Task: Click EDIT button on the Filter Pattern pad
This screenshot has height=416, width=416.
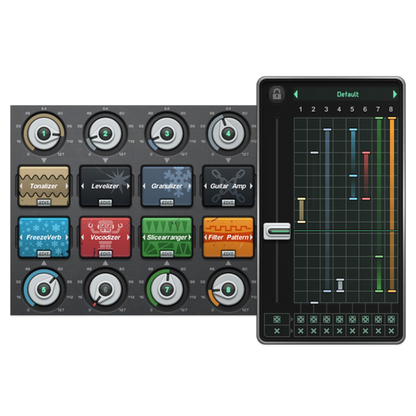Action: pos(228,254)
